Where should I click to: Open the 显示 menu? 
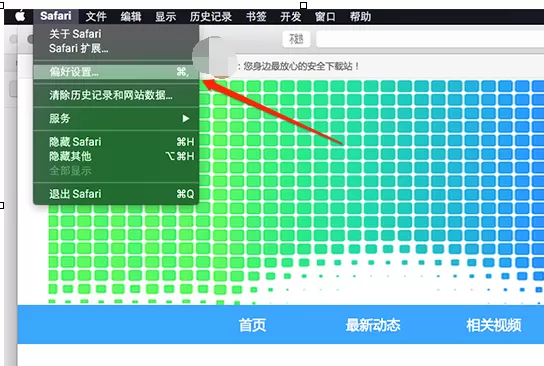(x=165, y=16)
